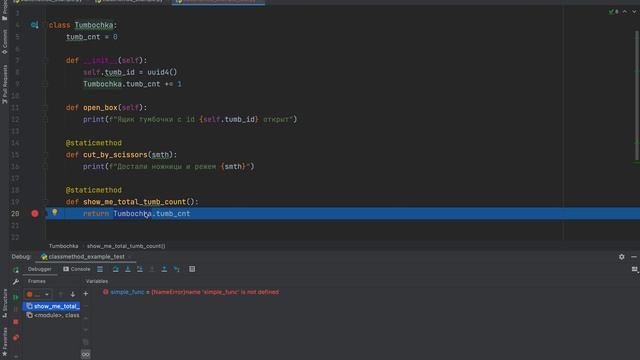
Task: Click the Step Over debug icon
Action: click(116, 269)
